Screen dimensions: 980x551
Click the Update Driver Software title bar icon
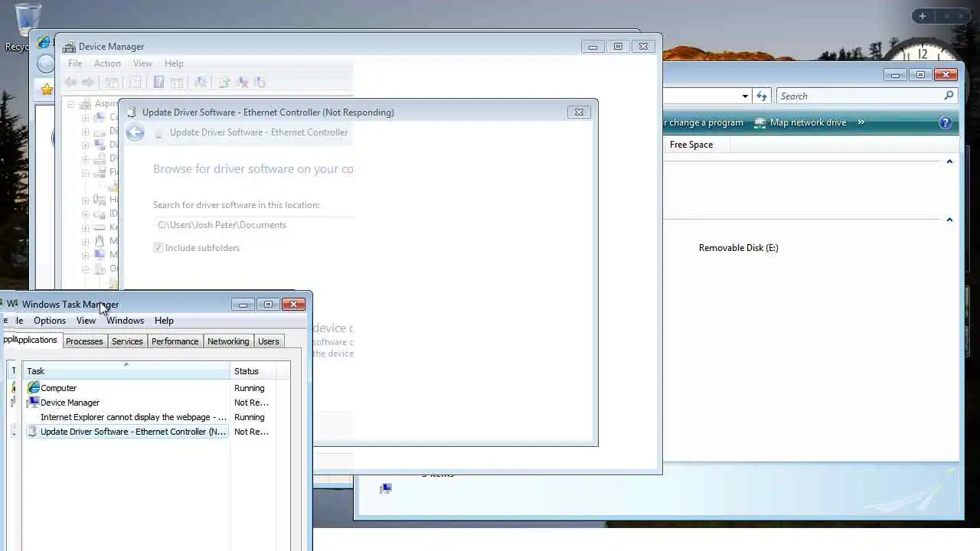[x=132, y=112]
